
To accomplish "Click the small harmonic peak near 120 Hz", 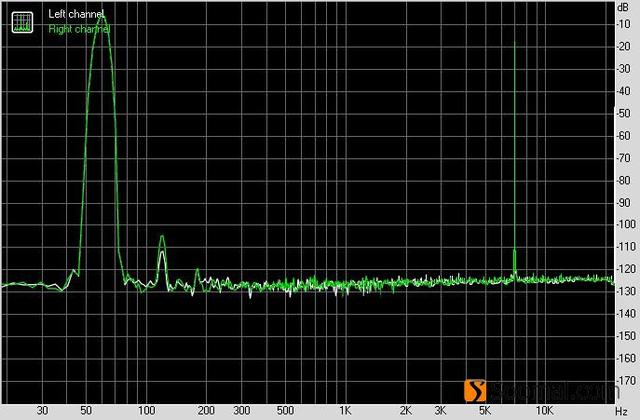I will coord(162,240).
